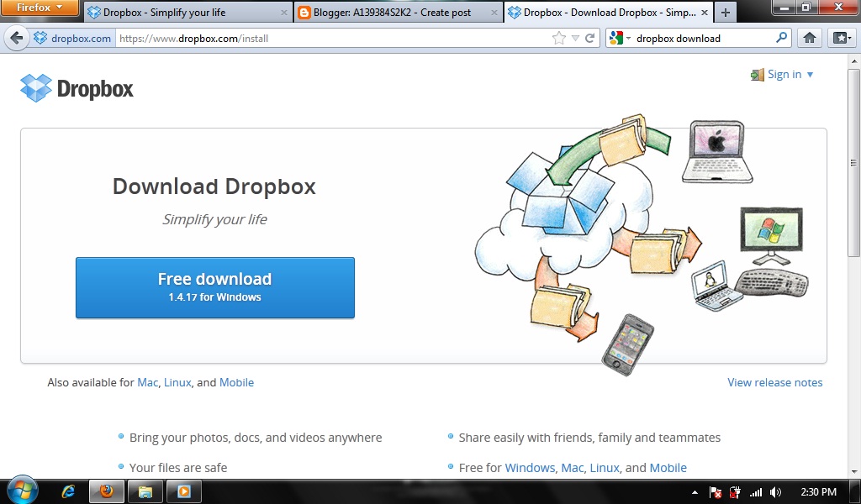Open Windows Explorer from the taskbar
This screenshot has width=861, height=504.
pos(145,491)
